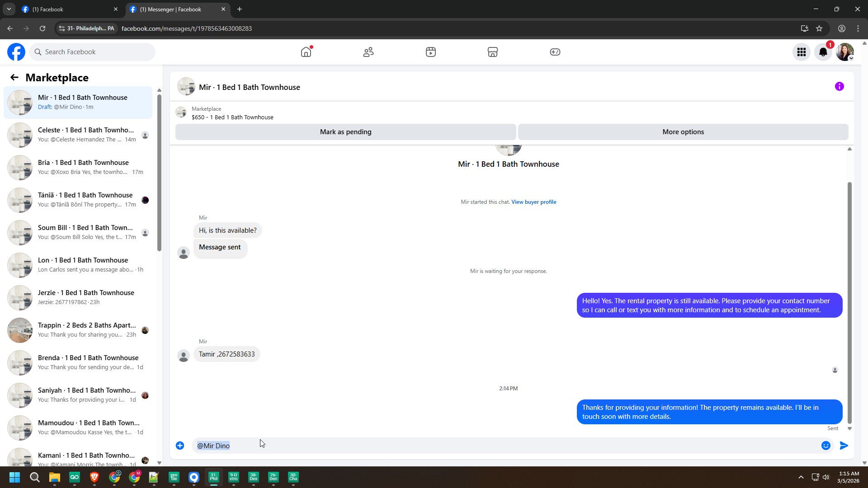Screen dimensions: 868x488
Task: Switch to the first Facebook browser tab
Action: click(70, 9)
